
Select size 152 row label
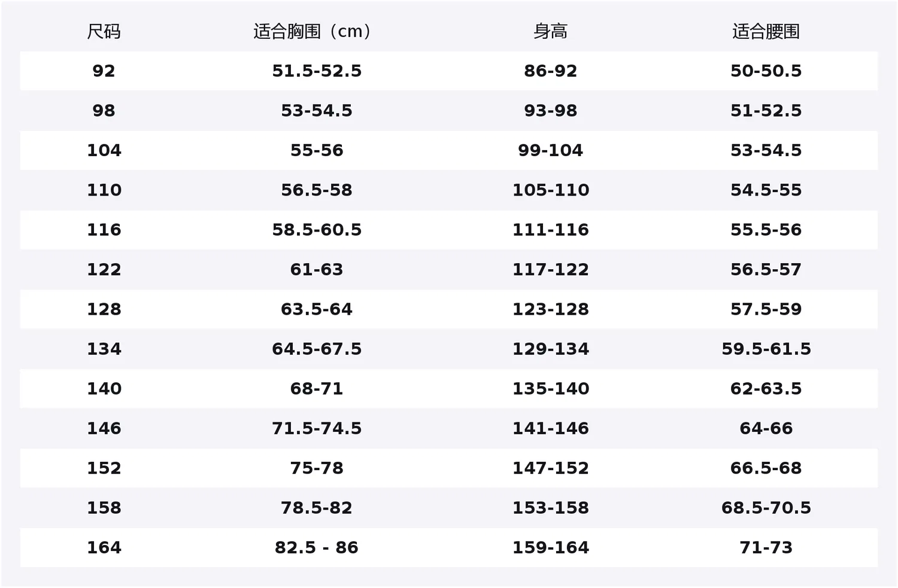pyautogui.click(x=104, y=468)
